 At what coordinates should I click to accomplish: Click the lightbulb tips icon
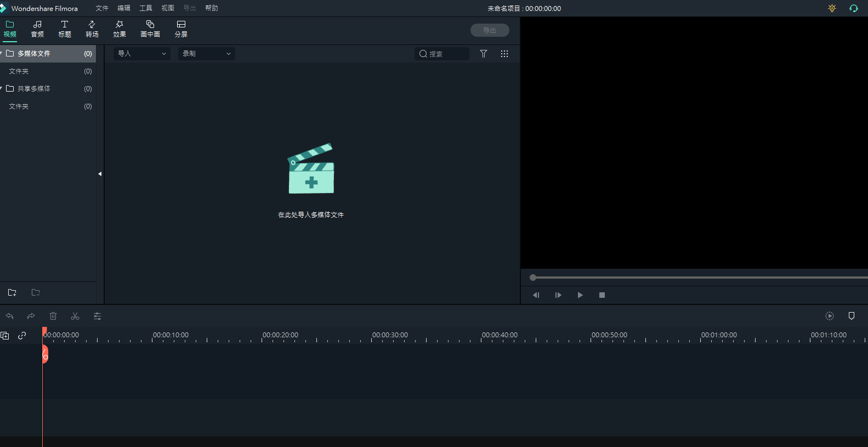pos(832,8)
